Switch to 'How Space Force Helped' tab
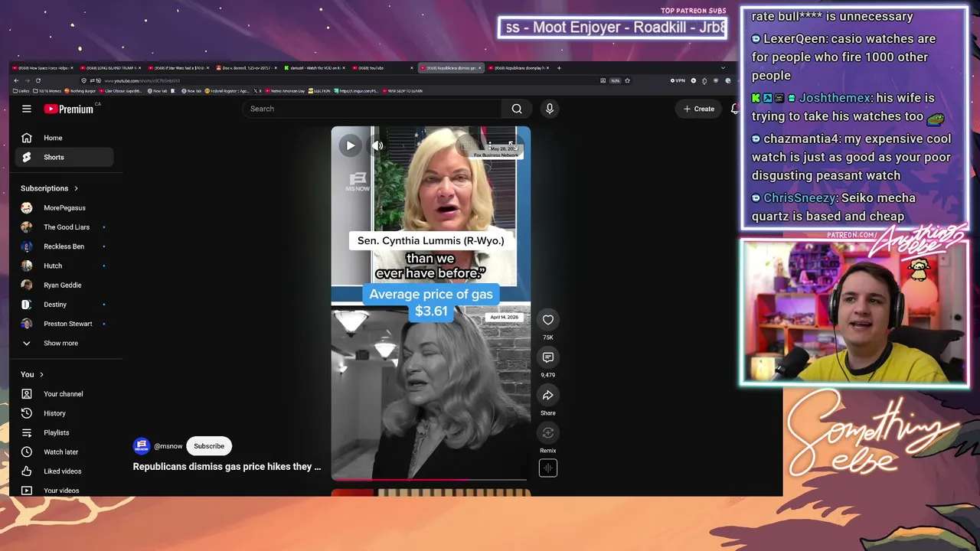Image resolution: width=980 pixels, height=551 pixels. (x=41, y=68)
